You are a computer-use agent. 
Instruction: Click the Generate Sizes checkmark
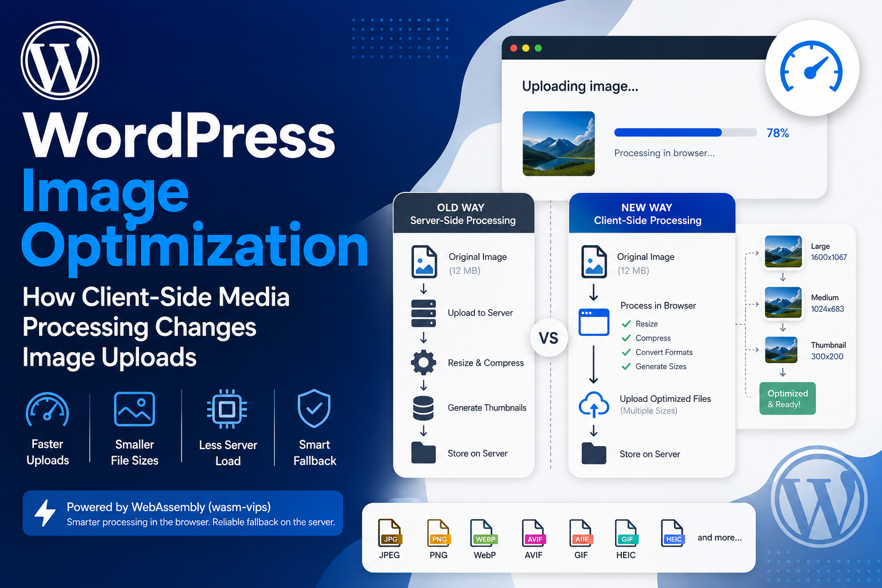click(626, 366)
